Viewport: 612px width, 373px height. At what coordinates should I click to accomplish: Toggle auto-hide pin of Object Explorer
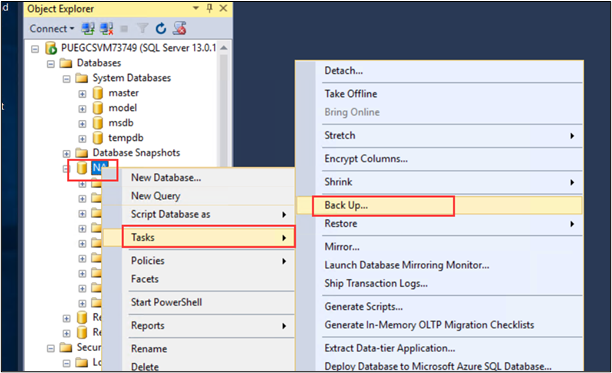coord(210,8)
